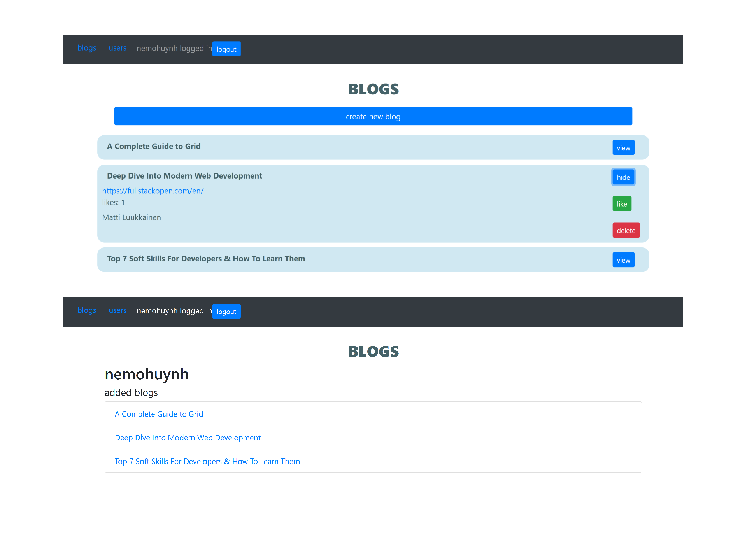View details of Top 7 Soft Skills blog
The image size is (747, 560).
pos(623,260)
